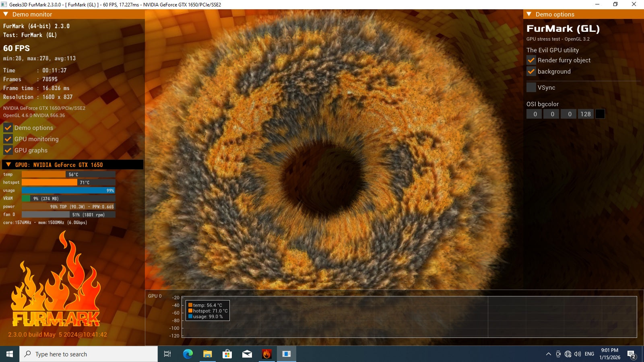Collapse the GPU0 NVIDIA GeForce GTX 1650 section
The width and height of the screenshot is (644, 362).
pos(8,165)
